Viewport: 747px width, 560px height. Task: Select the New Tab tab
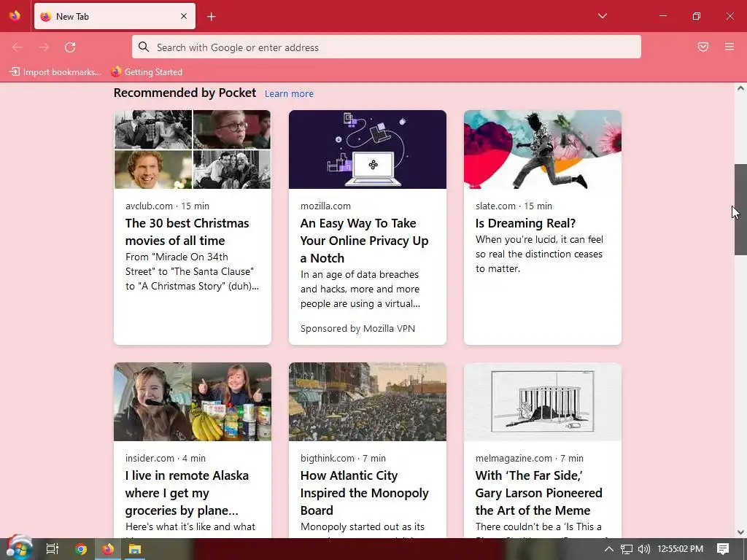[x=115, y=16]
